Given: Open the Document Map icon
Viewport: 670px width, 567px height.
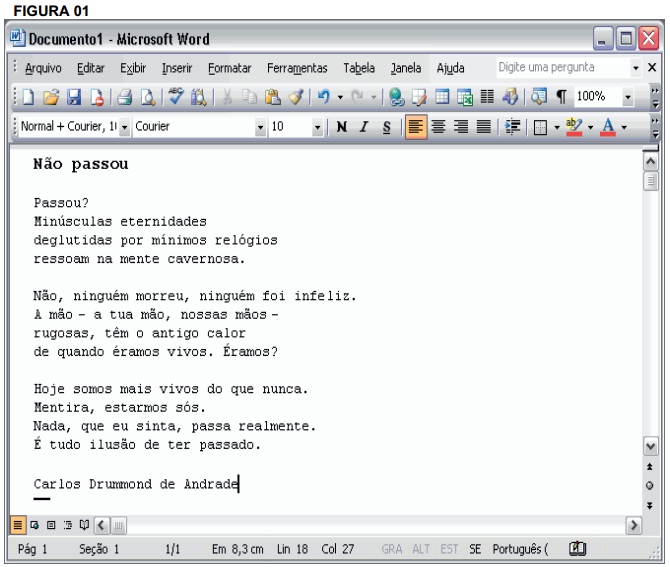Looking at the screenshot, I should pyautogui.click(x=539, y=97).
